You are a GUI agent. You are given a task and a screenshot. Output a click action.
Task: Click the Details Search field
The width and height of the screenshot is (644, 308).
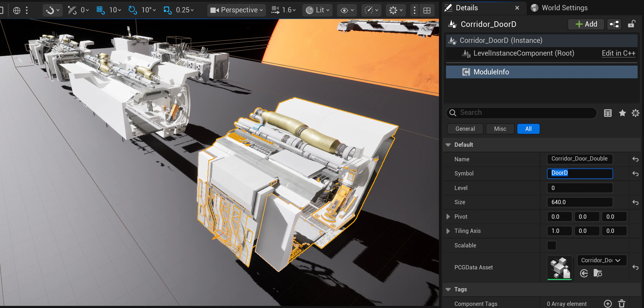[521, 113]
